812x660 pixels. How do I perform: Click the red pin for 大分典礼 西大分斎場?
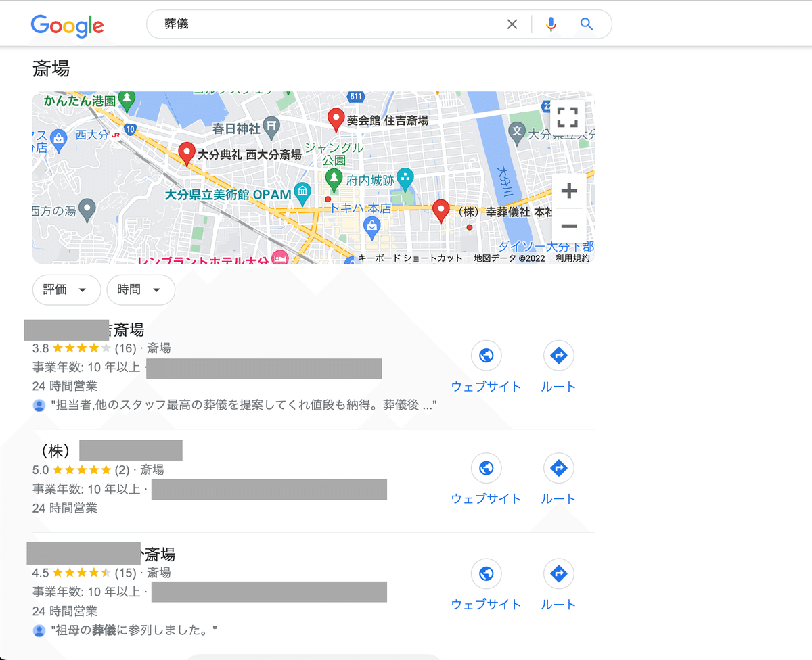point(187,154)
